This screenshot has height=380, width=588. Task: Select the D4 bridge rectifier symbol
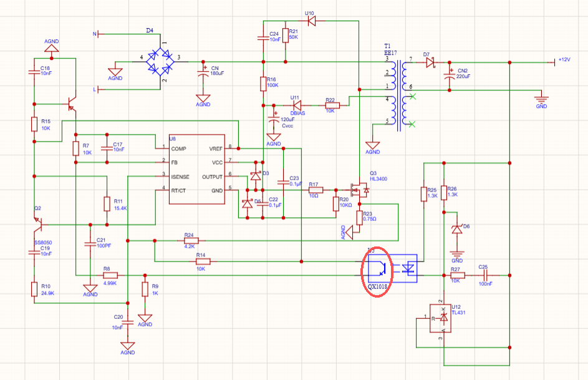[160, 62]
